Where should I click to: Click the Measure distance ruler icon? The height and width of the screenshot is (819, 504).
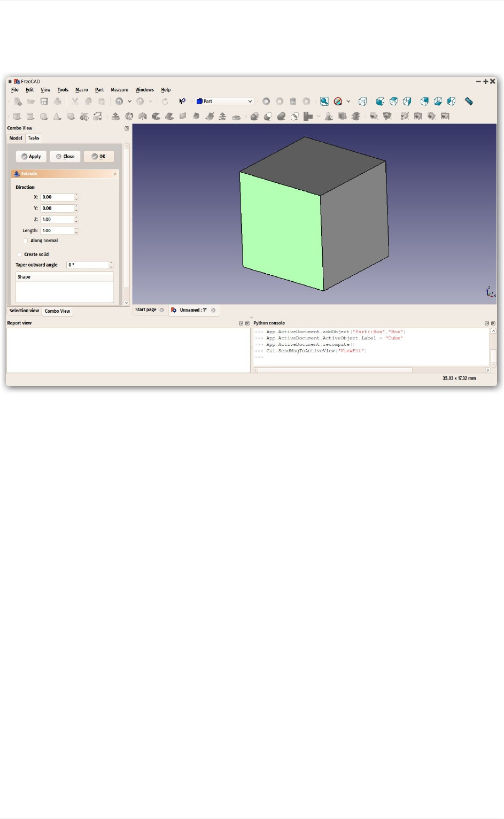pyautogui.click(x=469, y=101)
